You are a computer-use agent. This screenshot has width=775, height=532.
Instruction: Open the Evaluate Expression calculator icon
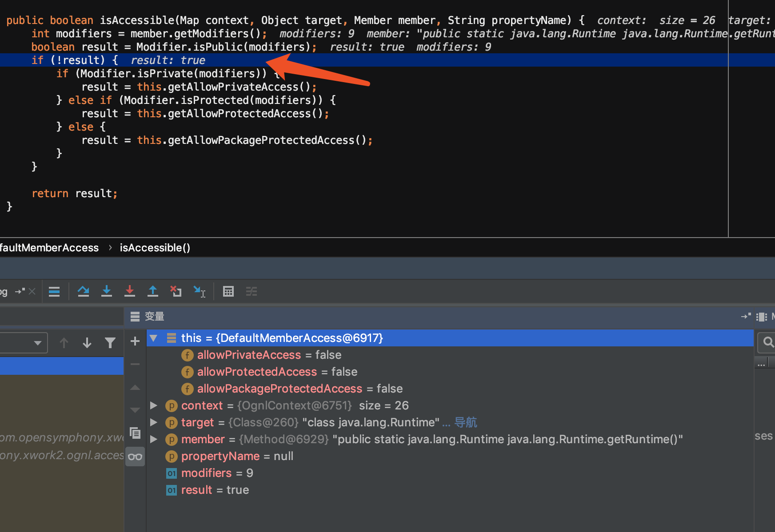coord(228,291)
